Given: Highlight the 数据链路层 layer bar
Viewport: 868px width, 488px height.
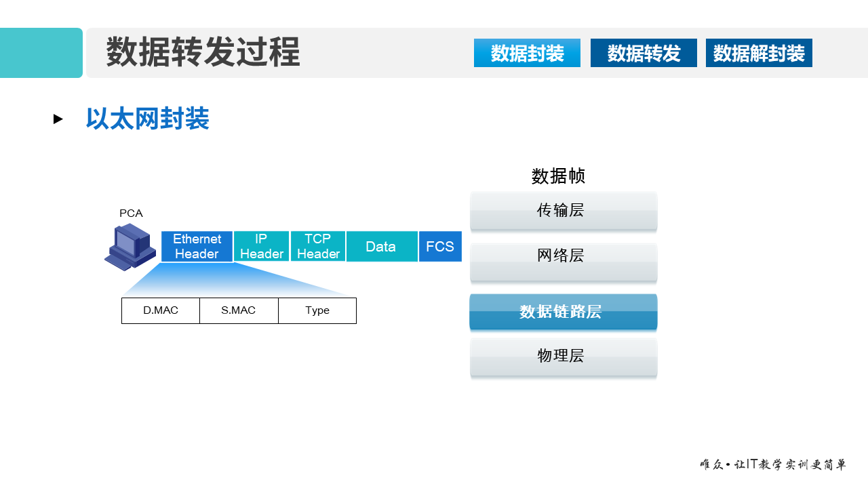Looking at the screenshot, I should coord(564,312).
